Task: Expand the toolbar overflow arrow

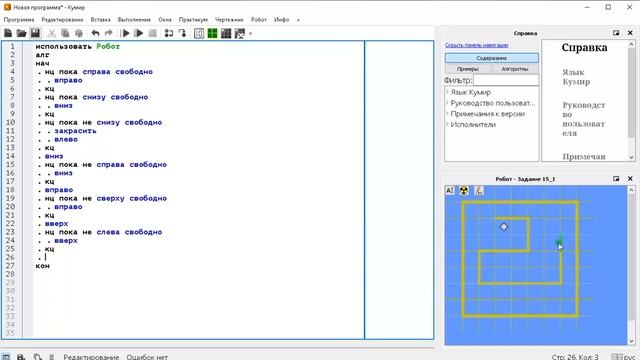Action: click(x=251, y=33)
